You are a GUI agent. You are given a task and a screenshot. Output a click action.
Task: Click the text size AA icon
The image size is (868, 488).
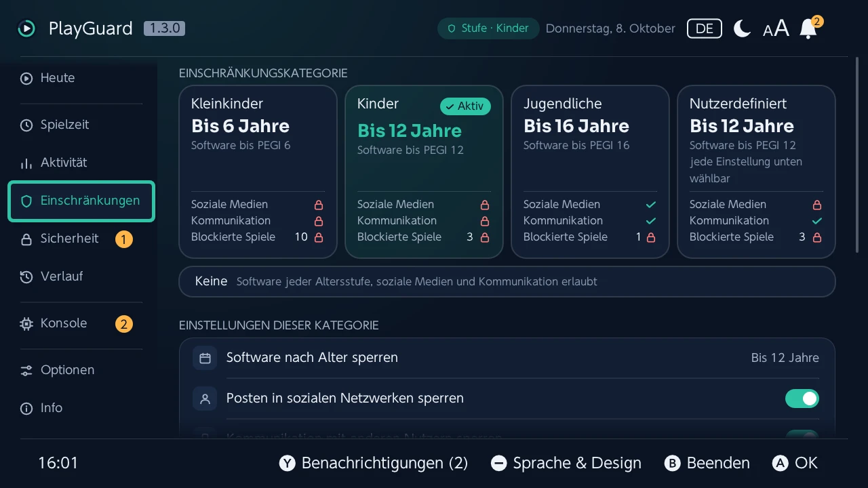[x=776, y=28]
